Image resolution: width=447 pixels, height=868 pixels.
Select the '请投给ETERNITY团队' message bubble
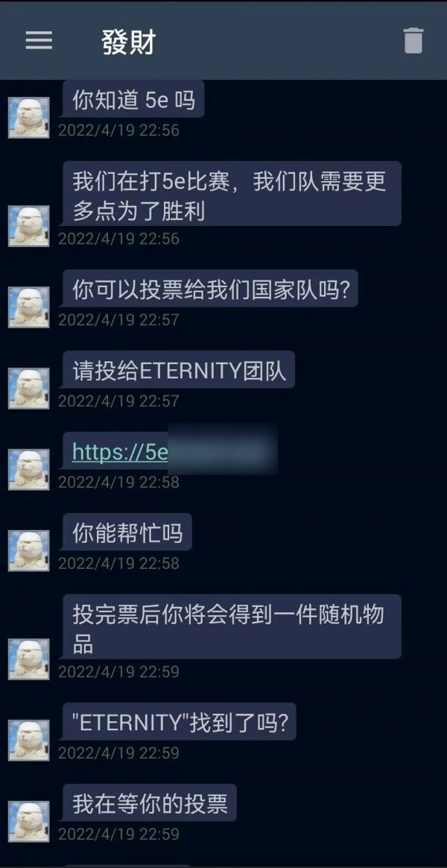179,370
